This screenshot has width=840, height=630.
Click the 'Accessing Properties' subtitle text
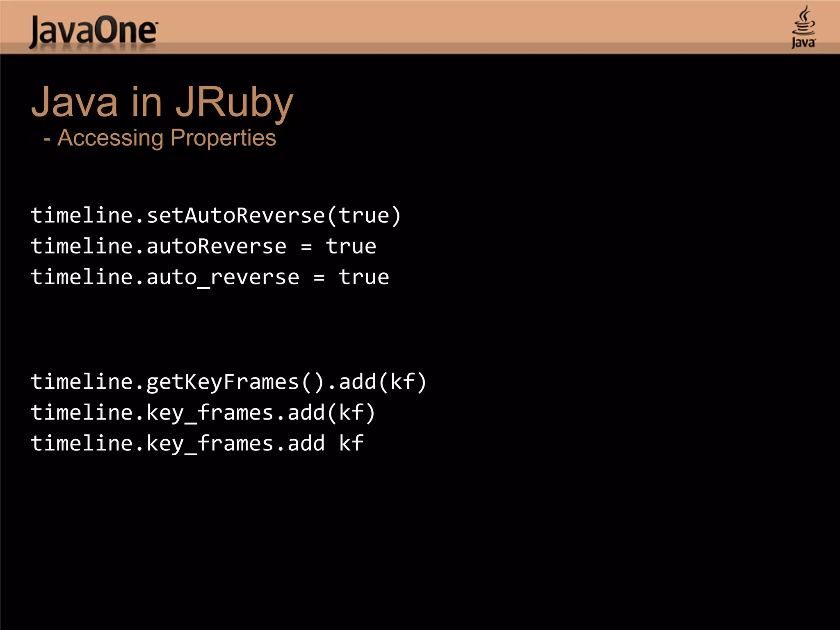pos(166,138)
